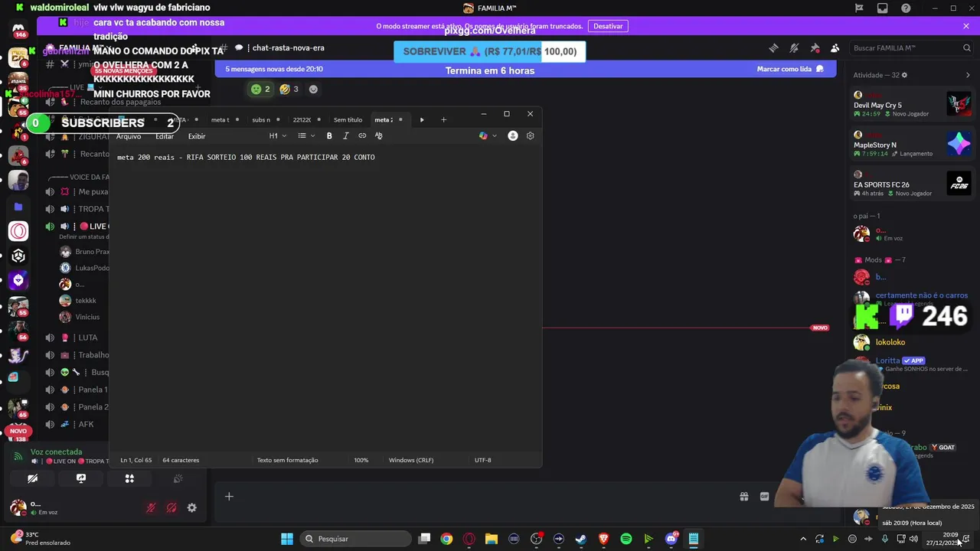Open the Arquivo menu in Notepad
980x551 pixels.
click(x=129, y=136)
